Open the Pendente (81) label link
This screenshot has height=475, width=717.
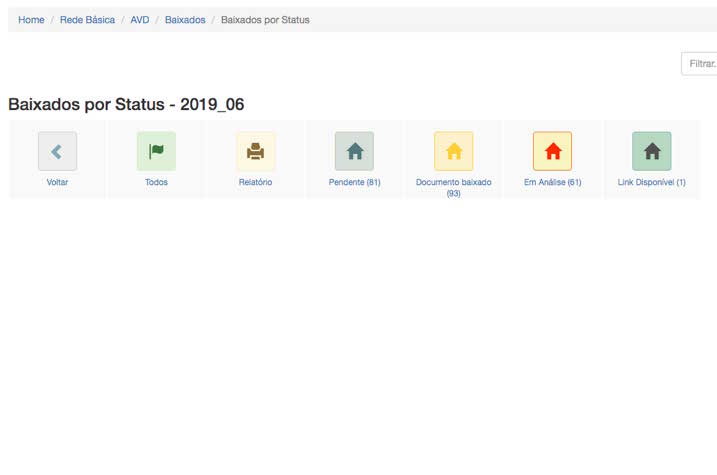pos(354,183)
